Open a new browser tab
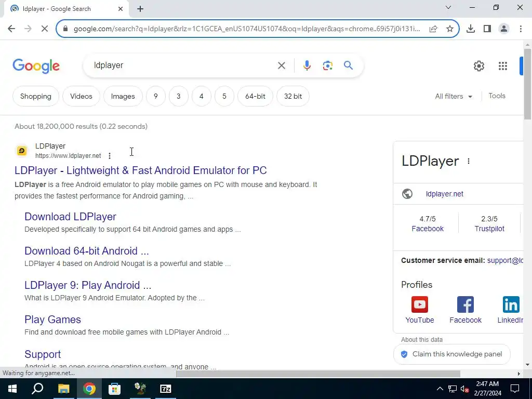Viewport: 532px width, 399px height. (x=140, y=9)
